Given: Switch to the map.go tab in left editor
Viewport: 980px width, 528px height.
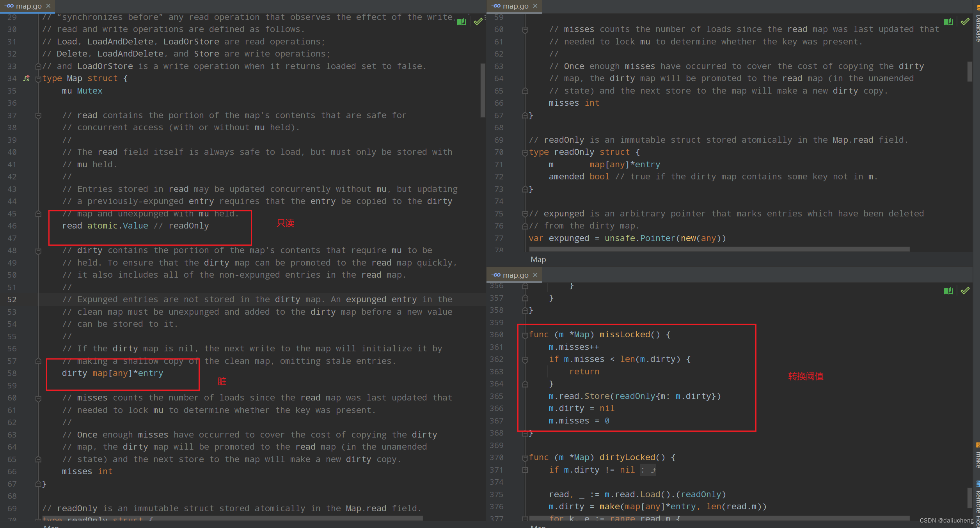Looking at the screenshot, I should pos(28,6).
